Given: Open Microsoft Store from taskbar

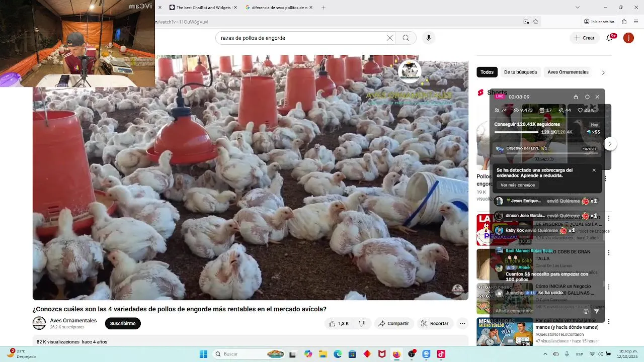Looking at the screenshot, I should pyautogui.click(x=352, y=354).
